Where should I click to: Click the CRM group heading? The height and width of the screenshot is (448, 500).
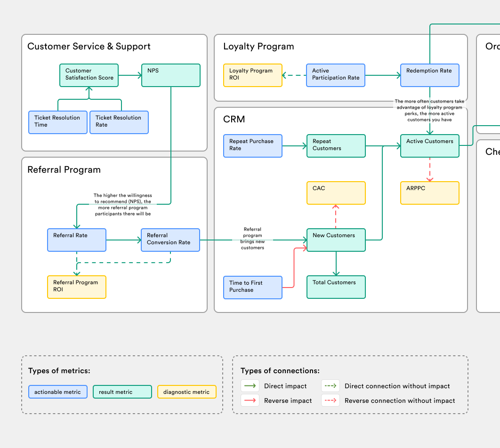(x=234, y=119)
